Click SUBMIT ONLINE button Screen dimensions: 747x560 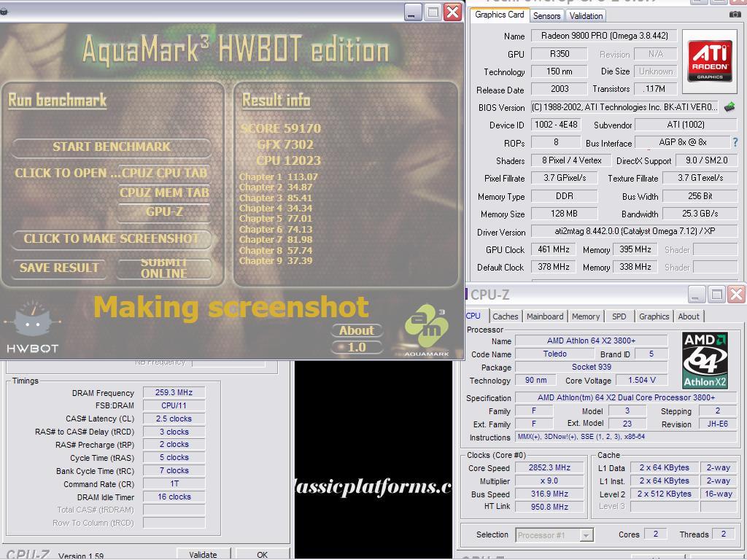[x=164, y=268]
